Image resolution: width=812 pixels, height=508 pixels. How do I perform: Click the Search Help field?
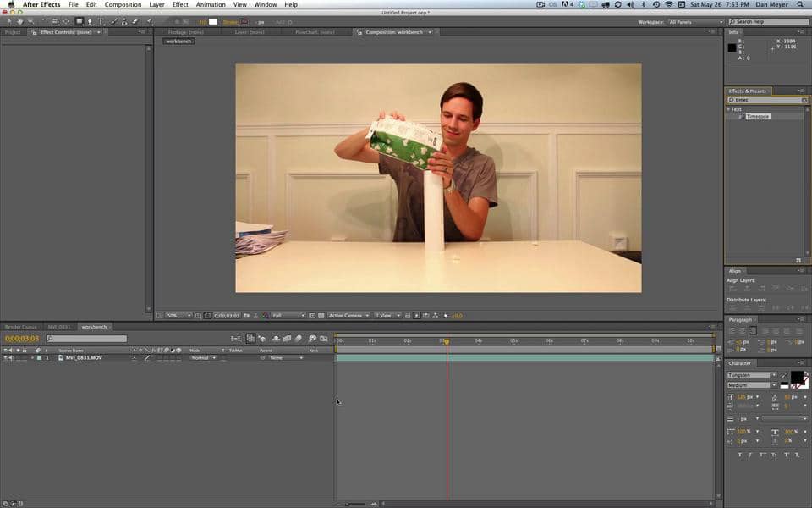[769, 22]
